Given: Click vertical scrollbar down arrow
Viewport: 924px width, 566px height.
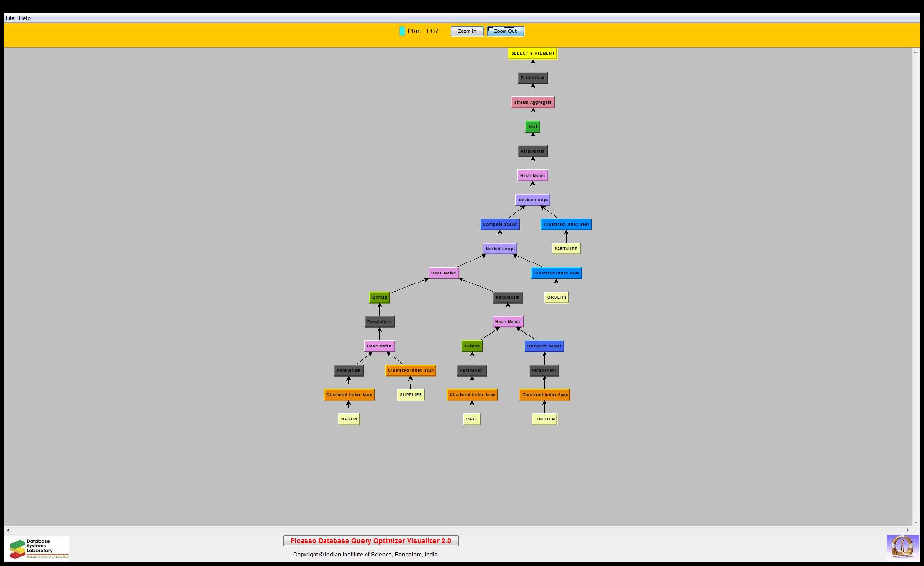Looking at the screenshot, I should pos(915,523).
